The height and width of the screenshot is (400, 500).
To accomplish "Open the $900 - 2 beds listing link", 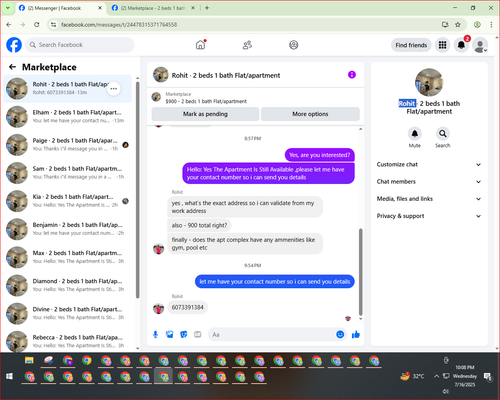I will coord(206,101).
